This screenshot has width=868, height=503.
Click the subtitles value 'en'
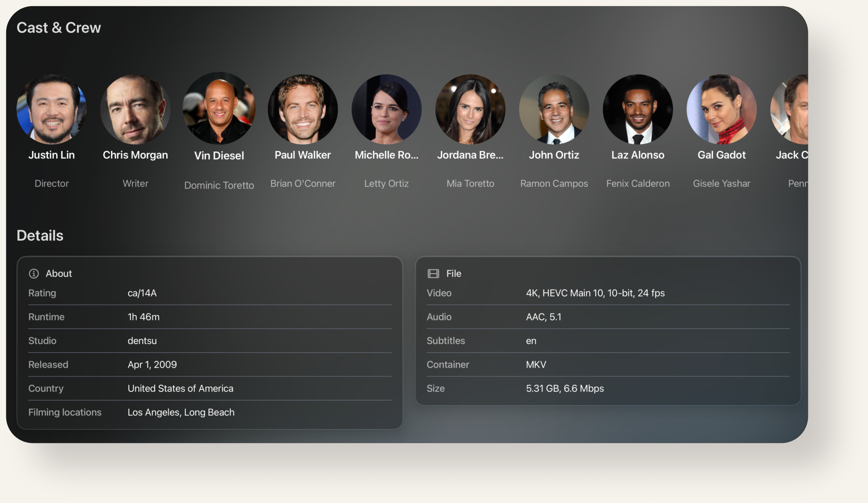(x=531, y=341)
